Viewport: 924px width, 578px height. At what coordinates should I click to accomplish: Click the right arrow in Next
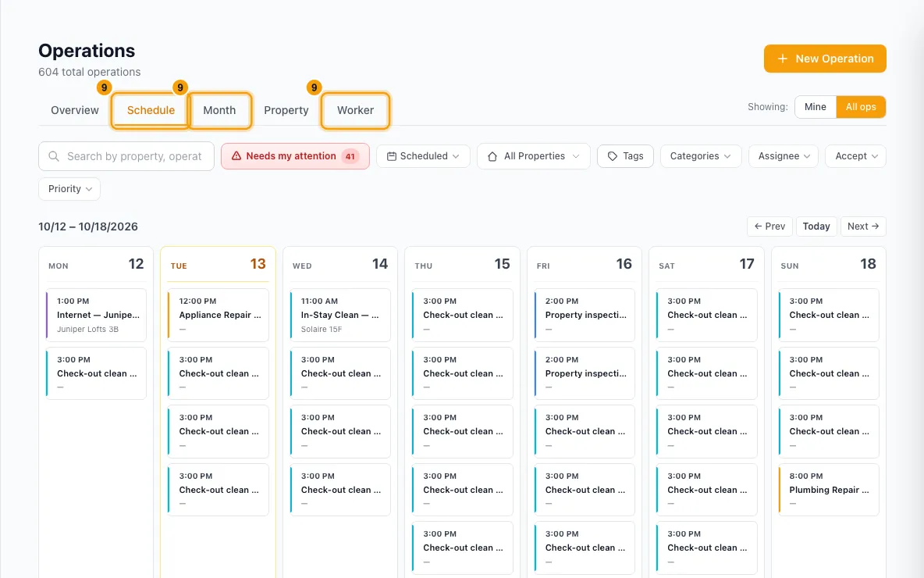point(875,226)
